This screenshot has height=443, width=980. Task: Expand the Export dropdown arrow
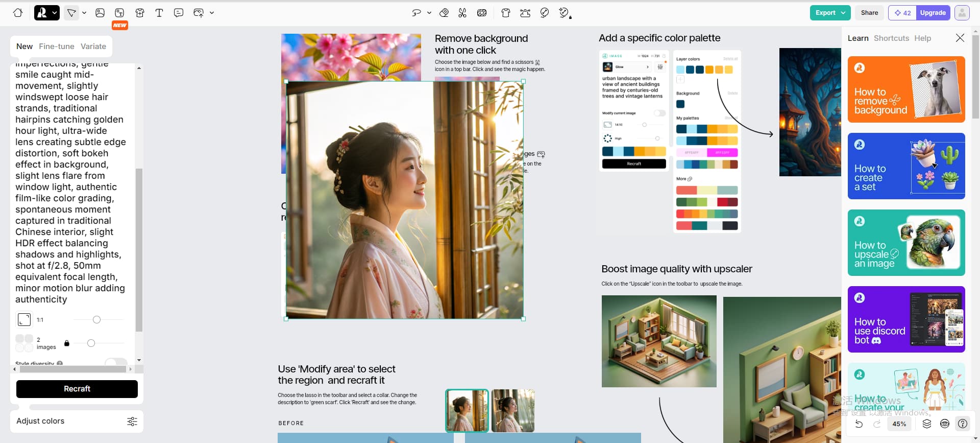843,13
